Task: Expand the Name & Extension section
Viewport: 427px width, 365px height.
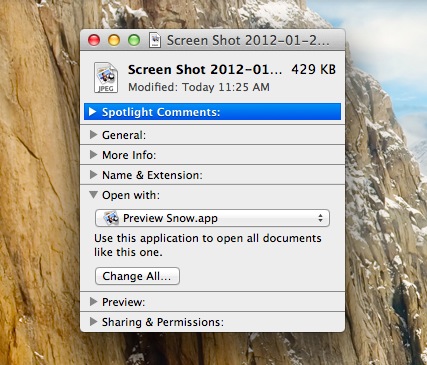Action: pos(94,175)
